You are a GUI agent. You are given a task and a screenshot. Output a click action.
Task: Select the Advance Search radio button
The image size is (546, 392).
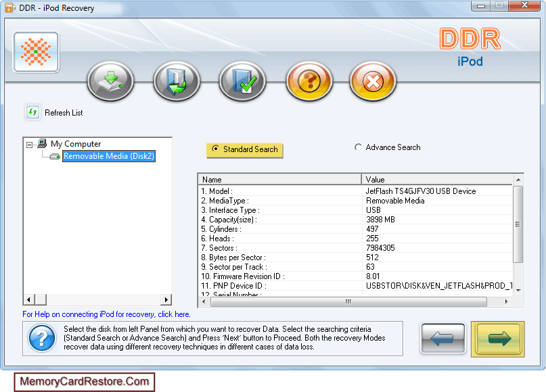pyautogui.click(x=358, y=147)
